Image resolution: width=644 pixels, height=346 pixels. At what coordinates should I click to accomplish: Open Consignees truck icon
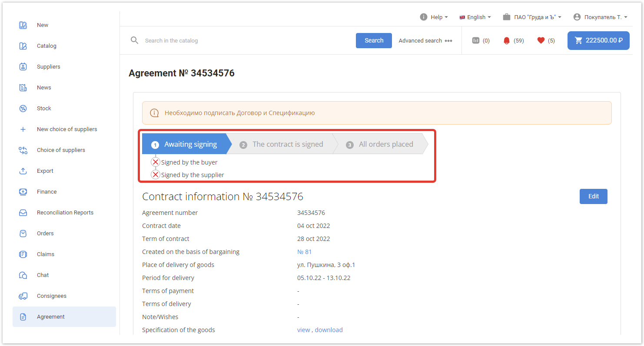coord(23,296)
